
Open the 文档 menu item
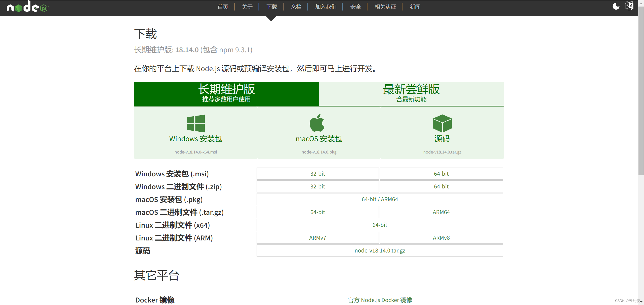point(296,7)
